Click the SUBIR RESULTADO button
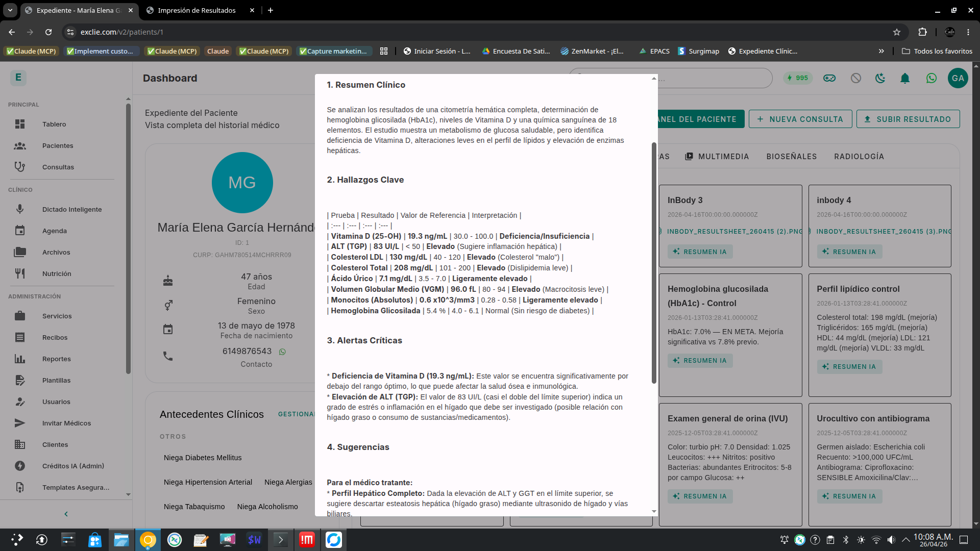Screen dimensions: 980x551 pyautogui.click(x=908, y=119)
